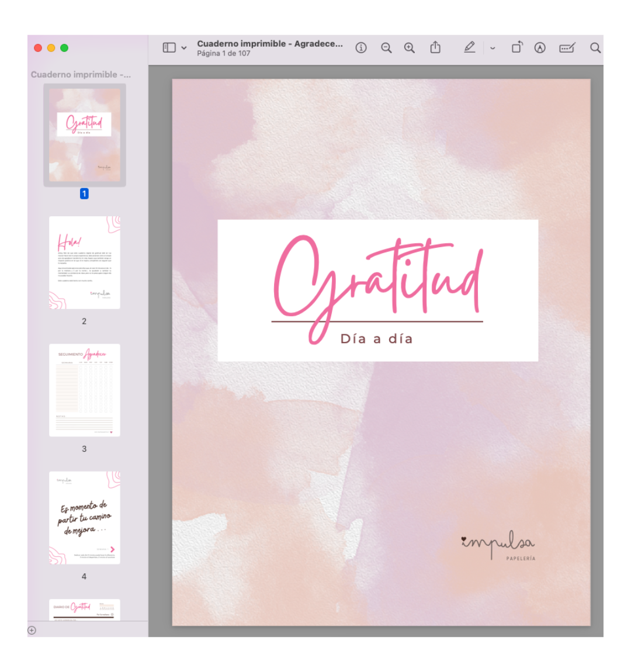Click the zoom in magnifier
631x672 pixels.
pos(410,48)
